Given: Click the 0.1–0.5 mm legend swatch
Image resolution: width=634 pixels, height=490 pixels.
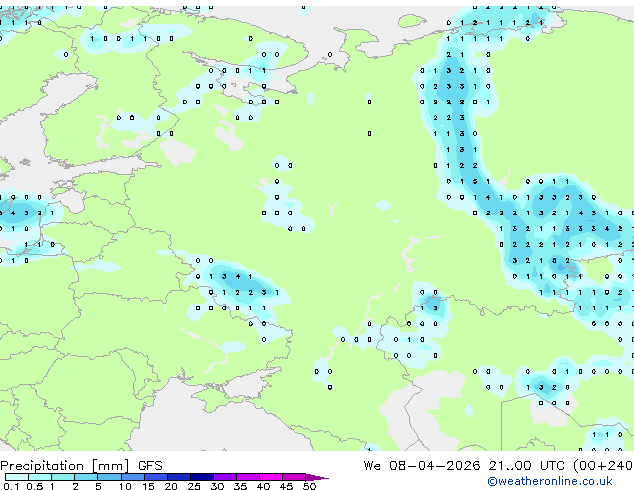Looking at the screenshot, I should [17, 477].
